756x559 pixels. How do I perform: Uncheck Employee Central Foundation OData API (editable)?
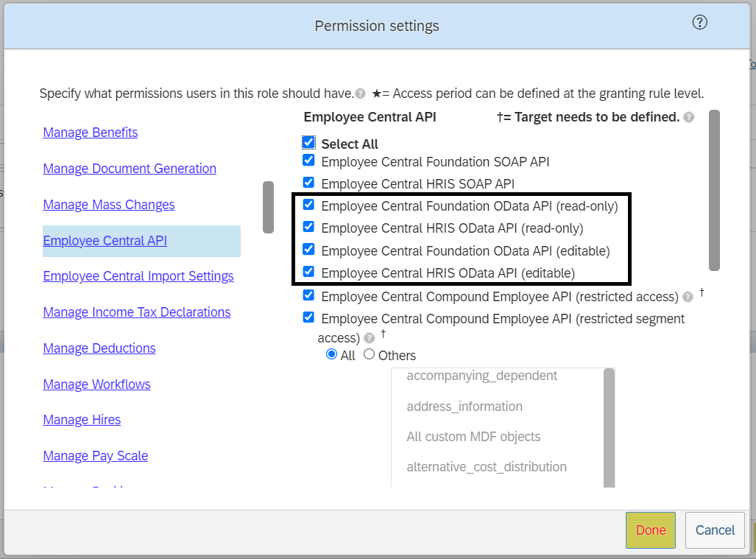(308, 250)
